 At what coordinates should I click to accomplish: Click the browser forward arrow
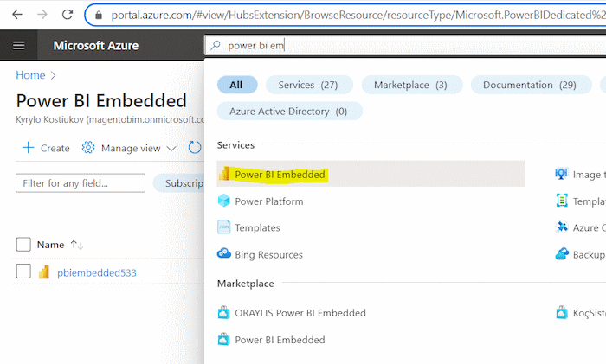[x=42, y=15]
